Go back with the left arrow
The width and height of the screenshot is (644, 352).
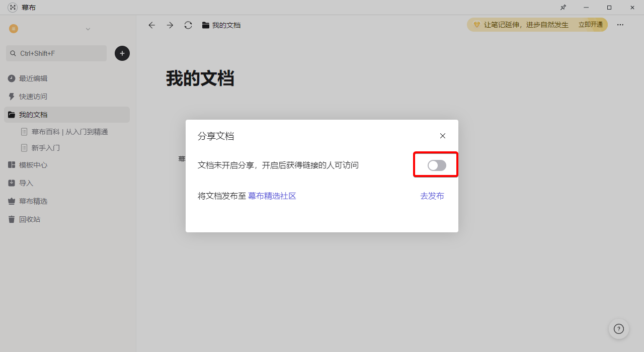(x=151, y=25)
